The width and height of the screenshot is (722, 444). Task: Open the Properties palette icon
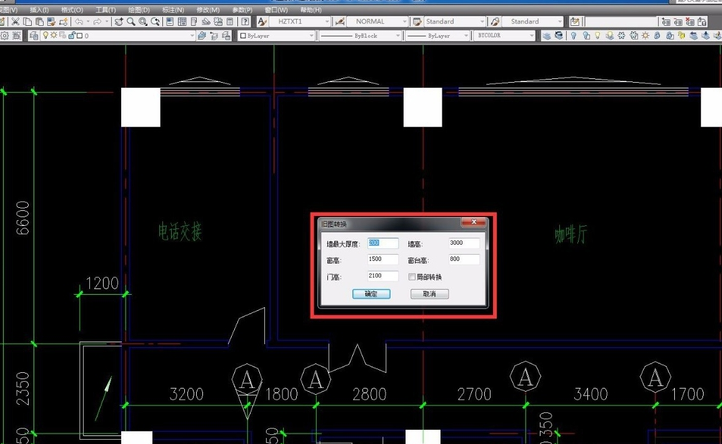pos(170,22)
